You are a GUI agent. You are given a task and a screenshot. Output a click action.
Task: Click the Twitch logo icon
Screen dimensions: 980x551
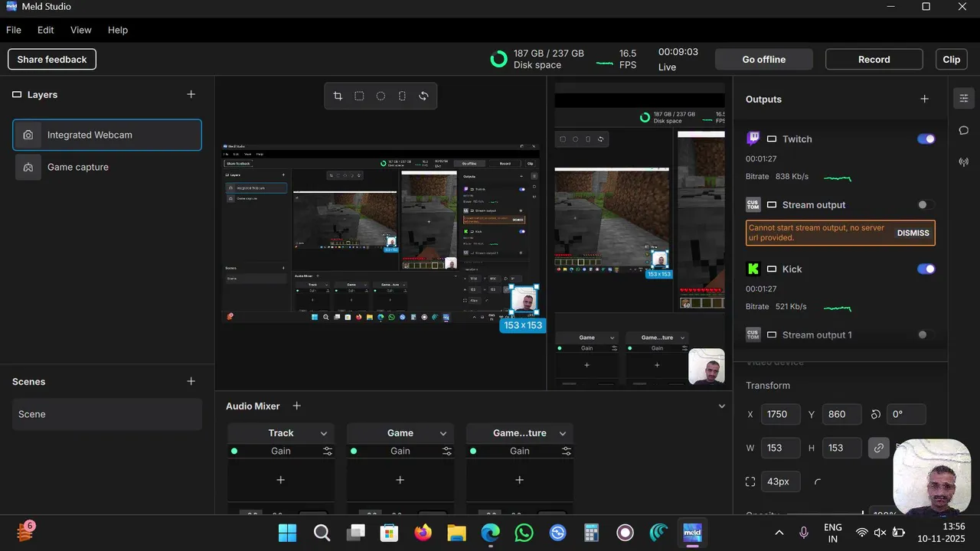point(753,139)
